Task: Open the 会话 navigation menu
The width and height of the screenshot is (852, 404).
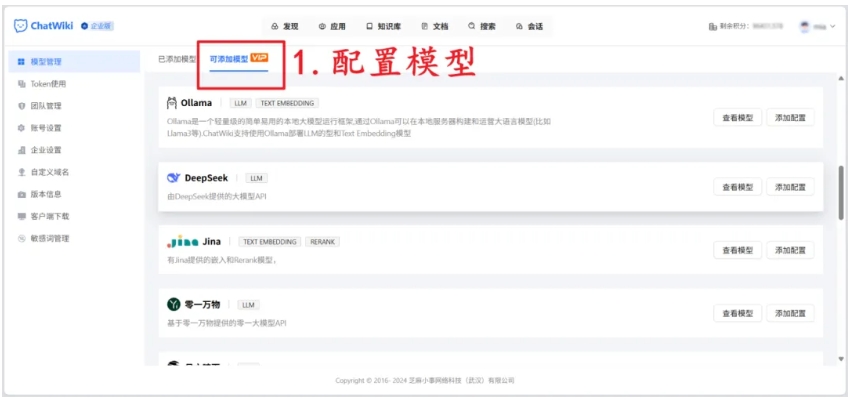Action: [x=529, y=26]
